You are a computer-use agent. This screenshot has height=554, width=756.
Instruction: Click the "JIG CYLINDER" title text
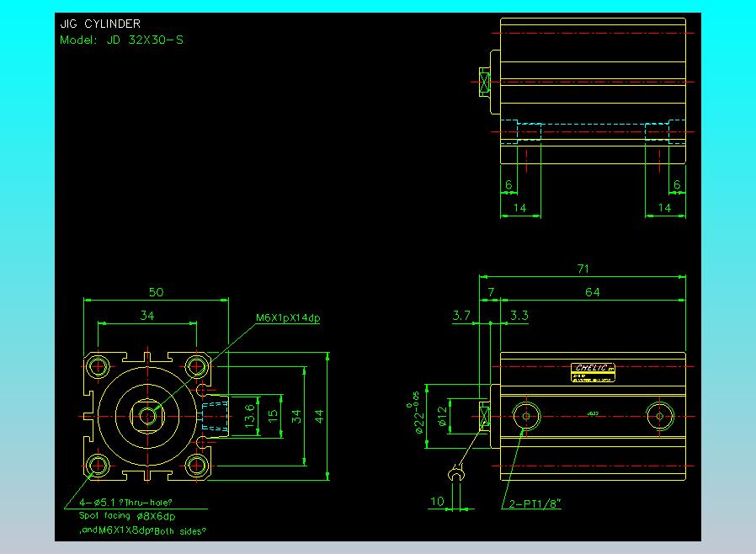(100, 24)
